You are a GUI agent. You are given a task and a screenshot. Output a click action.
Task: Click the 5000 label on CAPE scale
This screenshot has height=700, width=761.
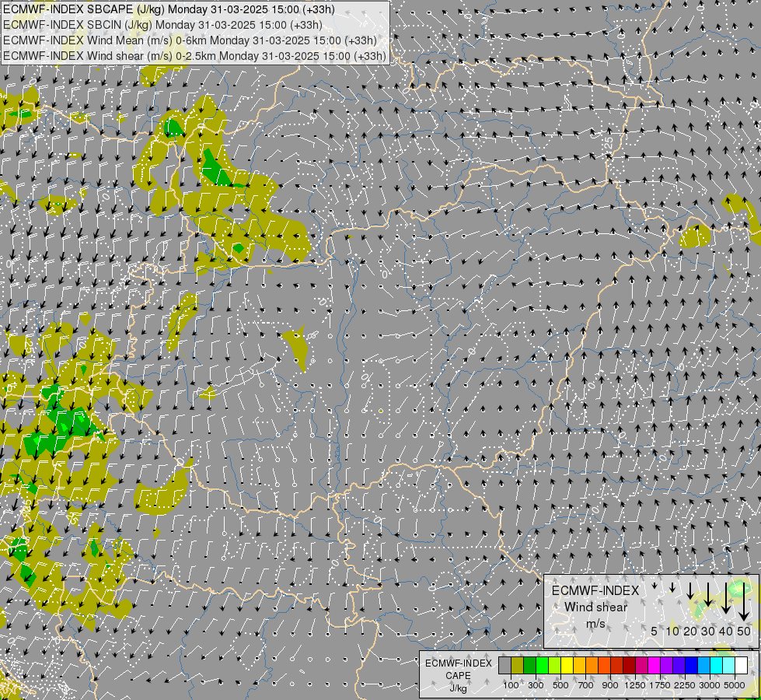pos(735,685)
